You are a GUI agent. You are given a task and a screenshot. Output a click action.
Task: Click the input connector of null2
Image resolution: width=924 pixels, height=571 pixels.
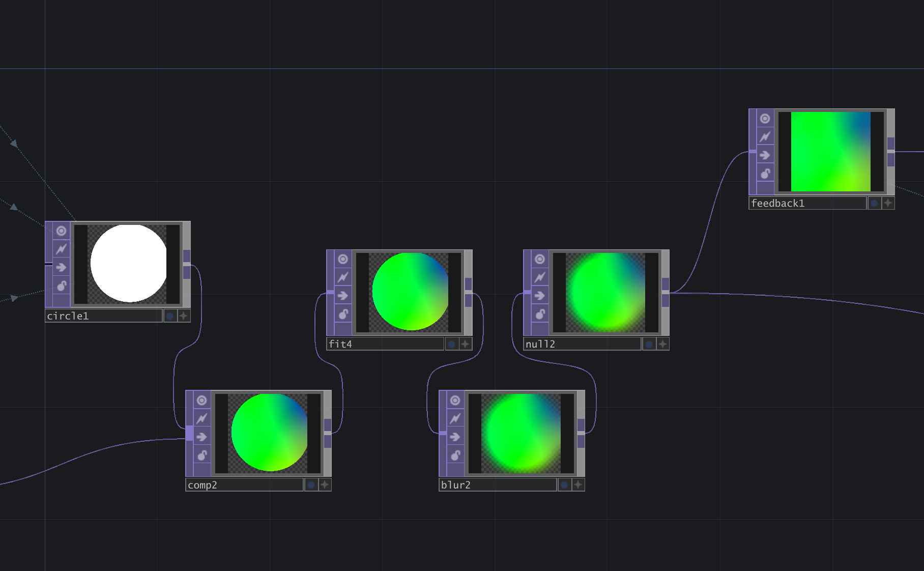tap(527, 292)
